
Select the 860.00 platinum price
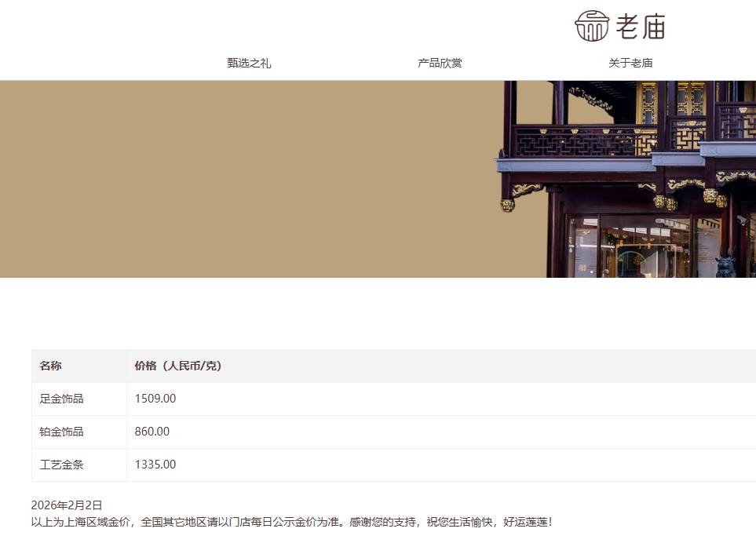[152, 432]
